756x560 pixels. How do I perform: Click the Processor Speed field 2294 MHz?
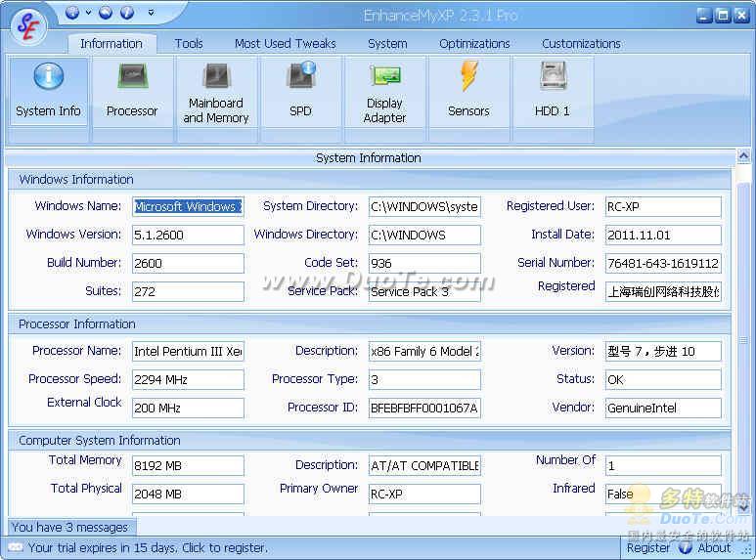(x=188, y=380)
